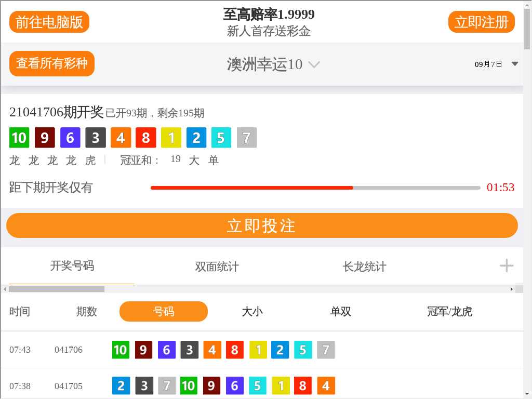Click blue number 2 ball in row 041705
The height and width of the screenshot is (399, 532).
pyautogui.click(x=121, y=385)
